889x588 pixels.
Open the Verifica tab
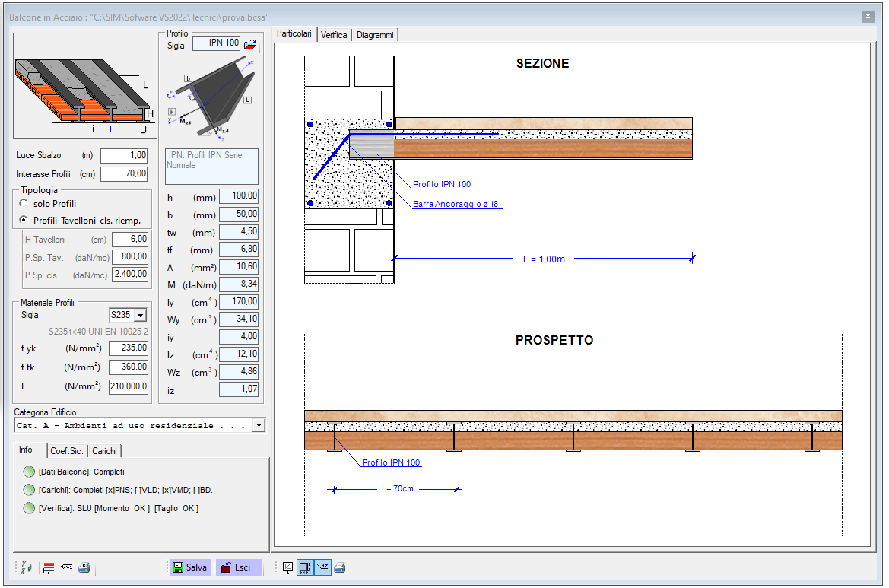tap(334, 35)
